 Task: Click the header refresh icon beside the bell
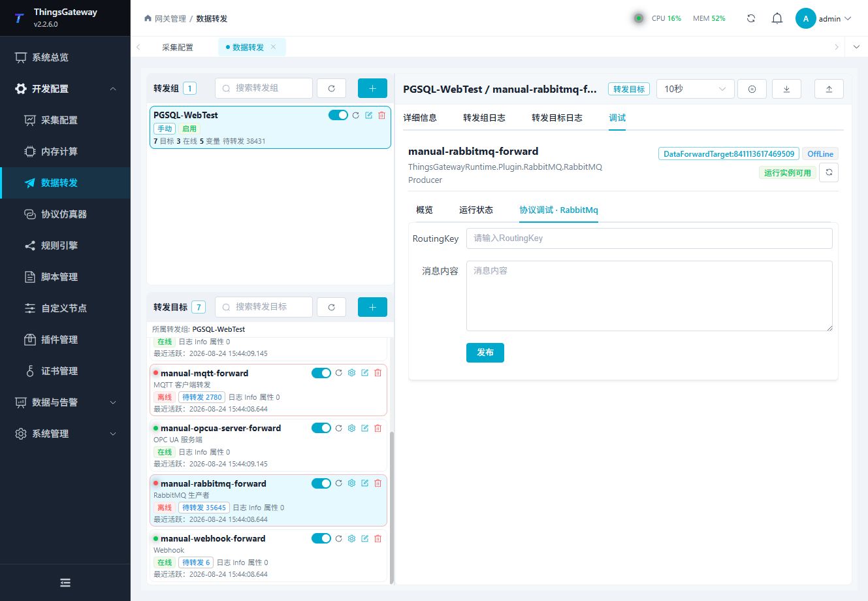[751, 18]
